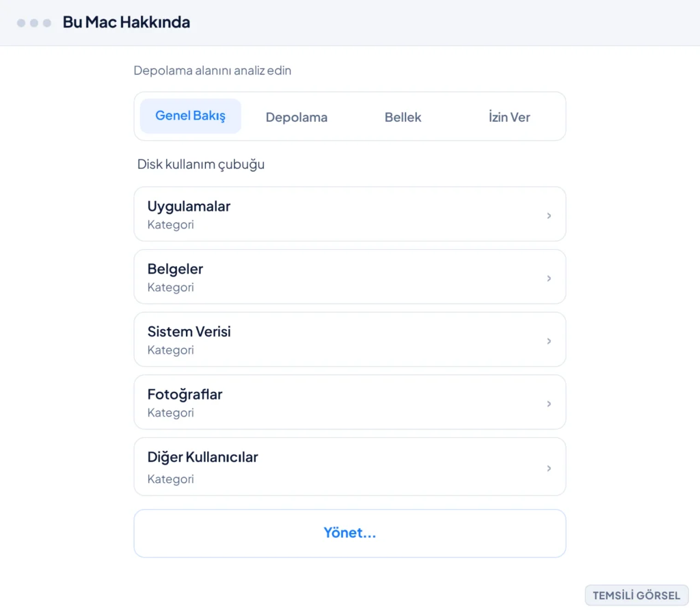Expand the Belgeler category chevron
The width and height of the screenshot is (700, 615).
549,278
